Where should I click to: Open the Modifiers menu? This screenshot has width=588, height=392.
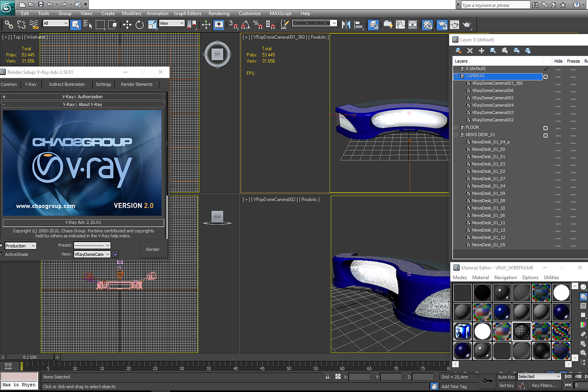(131, 13)
